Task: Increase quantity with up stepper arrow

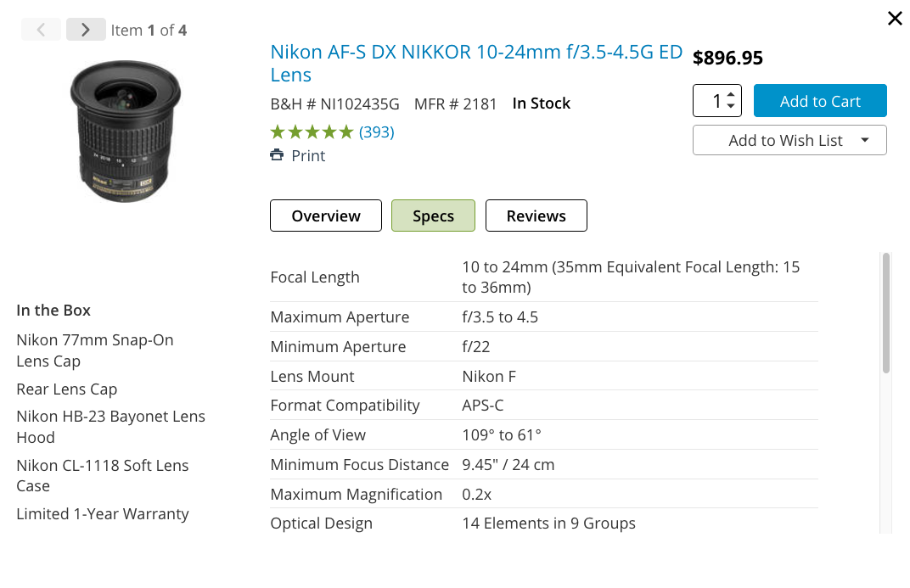Action: tap(732, 94)
